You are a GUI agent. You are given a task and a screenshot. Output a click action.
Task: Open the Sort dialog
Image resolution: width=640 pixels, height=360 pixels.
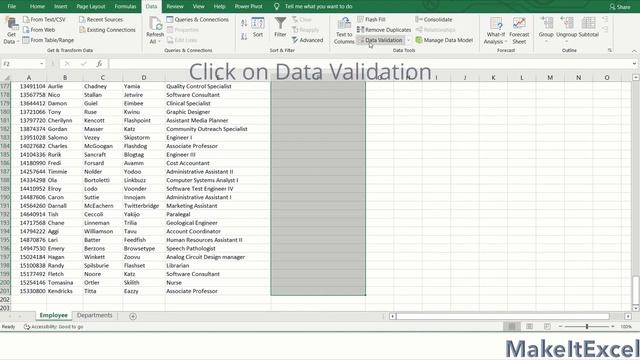click(x=258, y=27)
